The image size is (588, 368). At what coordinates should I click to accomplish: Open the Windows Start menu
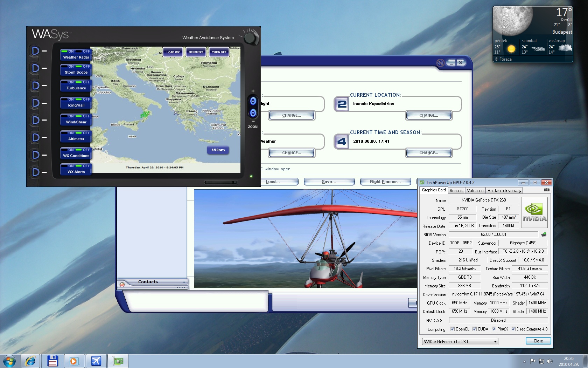point(9,361)
